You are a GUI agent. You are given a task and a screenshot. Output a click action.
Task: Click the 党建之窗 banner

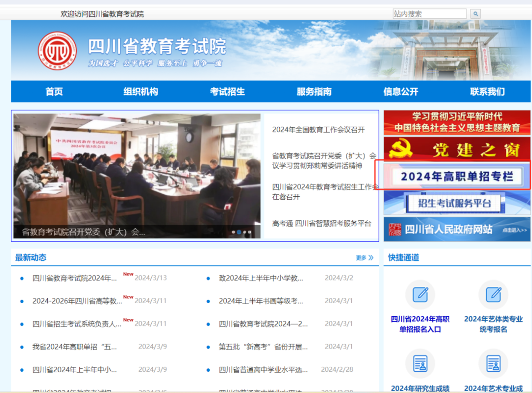pos(457,149)
